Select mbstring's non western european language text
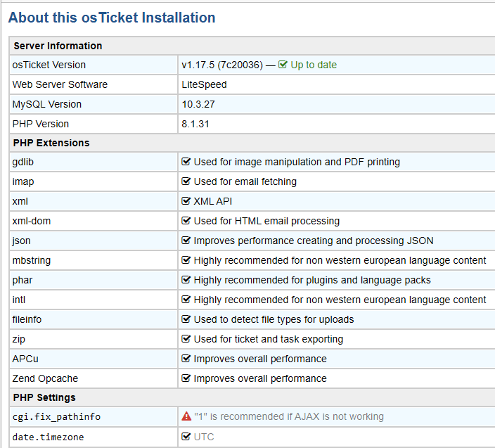This screenshot has width=495, height=448. coord(340,260)
